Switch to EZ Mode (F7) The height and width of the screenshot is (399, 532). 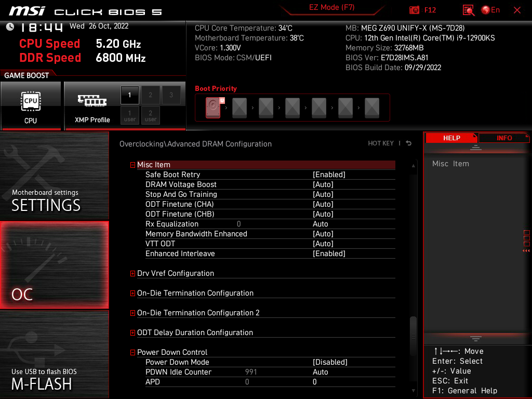[x=331, y=7]
